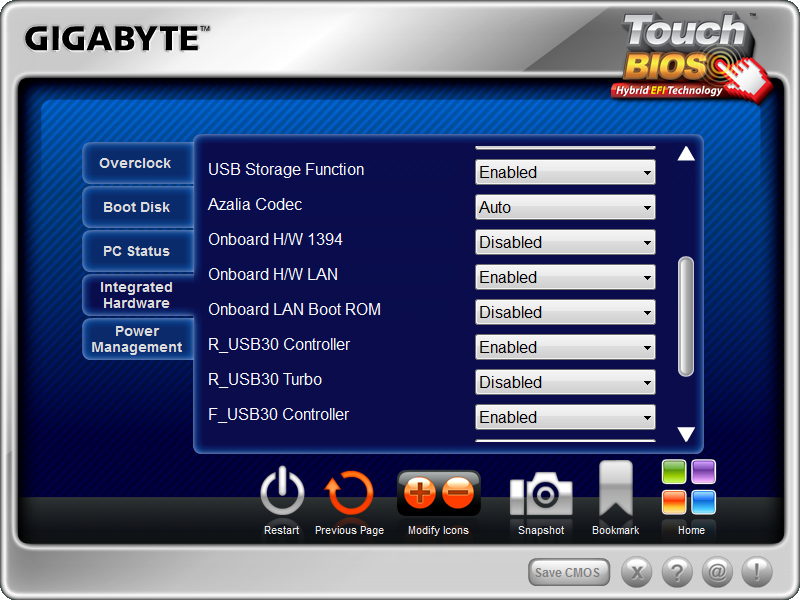Screen dimensions: 800x600
Task: Click the Modify Icons label
Action: click(x=438, y=531)
